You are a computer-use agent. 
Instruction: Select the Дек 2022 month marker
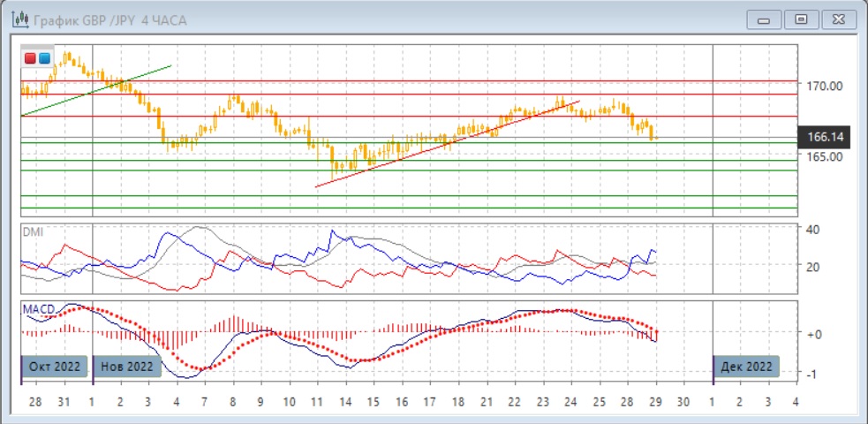[x=747, y=367]
